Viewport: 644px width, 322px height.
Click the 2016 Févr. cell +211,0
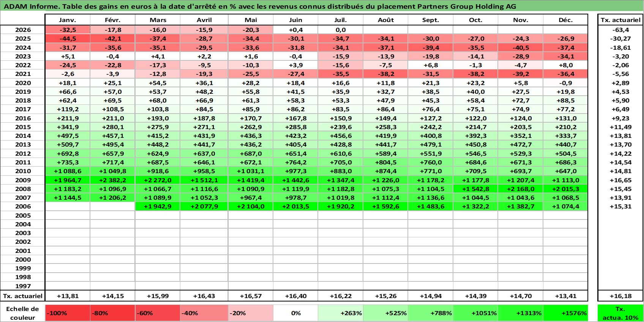(x=113, y=118)
